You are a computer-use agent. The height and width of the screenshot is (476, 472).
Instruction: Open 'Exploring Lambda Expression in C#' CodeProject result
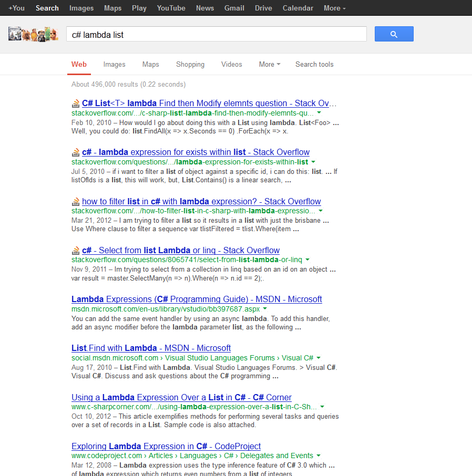click(x=166, y=446)
